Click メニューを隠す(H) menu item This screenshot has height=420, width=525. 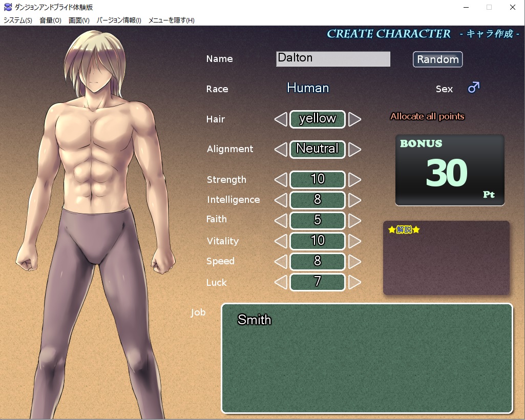[x=171, y=20]
